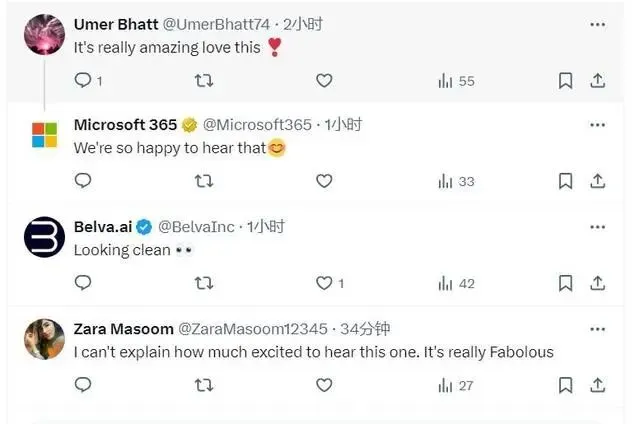Share Belva.ai's tweet
Viewport: 640px width, 424px height.
click(597, 283)
